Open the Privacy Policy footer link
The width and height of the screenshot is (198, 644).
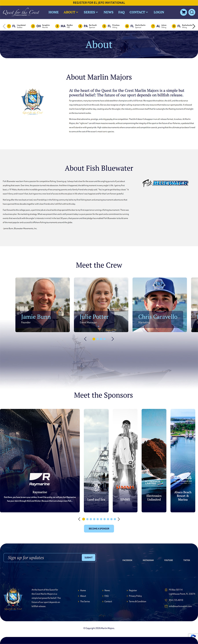pos(135,596)
